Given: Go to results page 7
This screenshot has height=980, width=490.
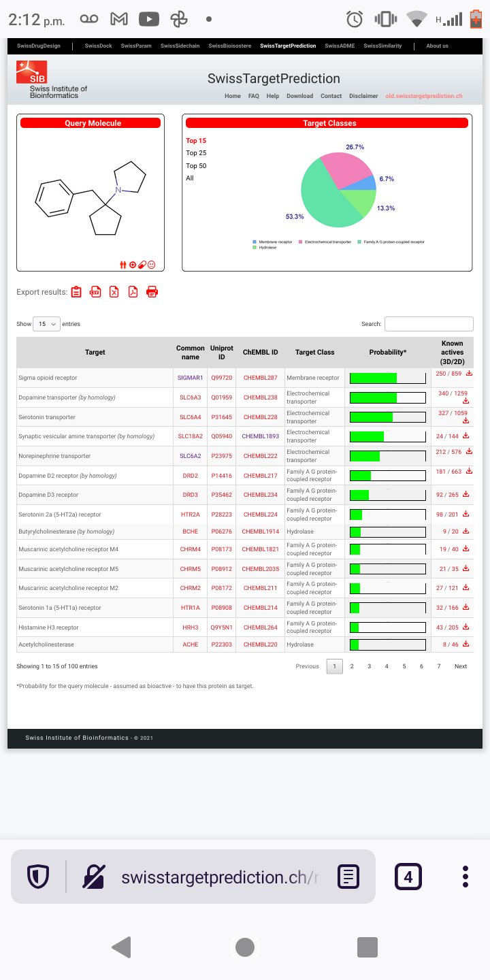Looking at the screenshot, I should tap(439, 666).
